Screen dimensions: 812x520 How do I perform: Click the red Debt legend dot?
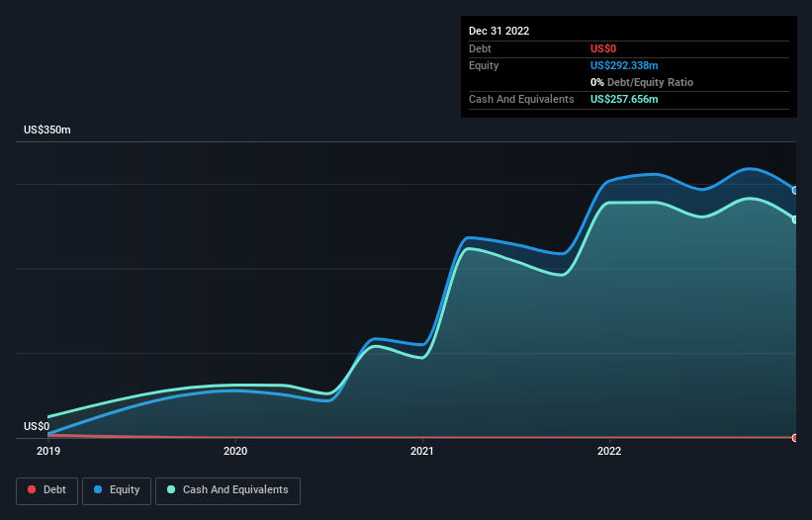32,489
